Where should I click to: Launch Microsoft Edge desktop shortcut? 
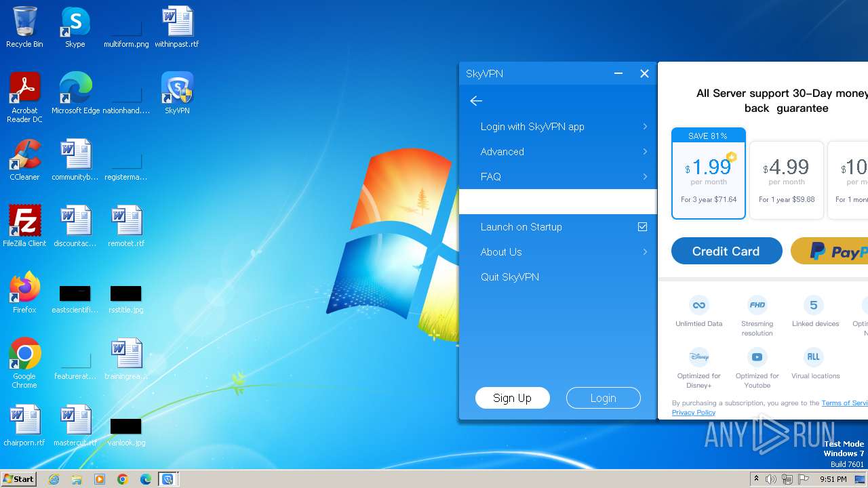(x=75, y=93)
